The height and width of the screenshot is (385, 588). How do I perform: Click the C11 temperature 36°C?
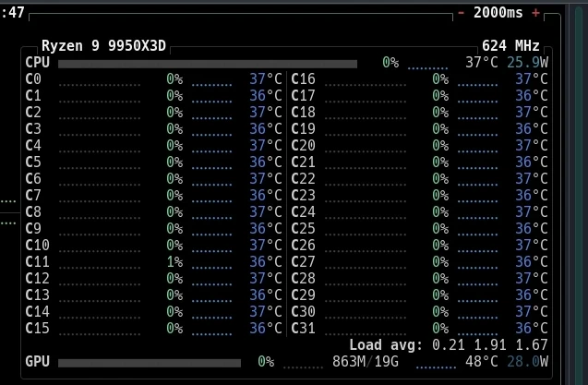click(266, 261)
